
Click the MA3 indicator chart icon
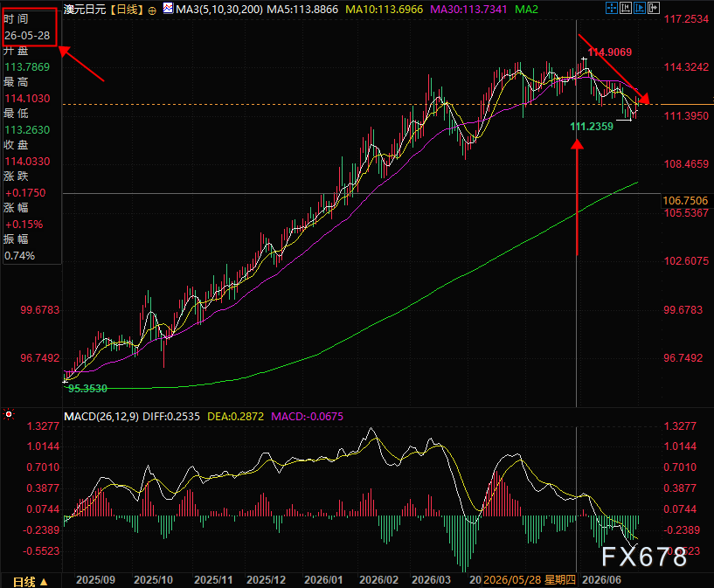[168, 8]
